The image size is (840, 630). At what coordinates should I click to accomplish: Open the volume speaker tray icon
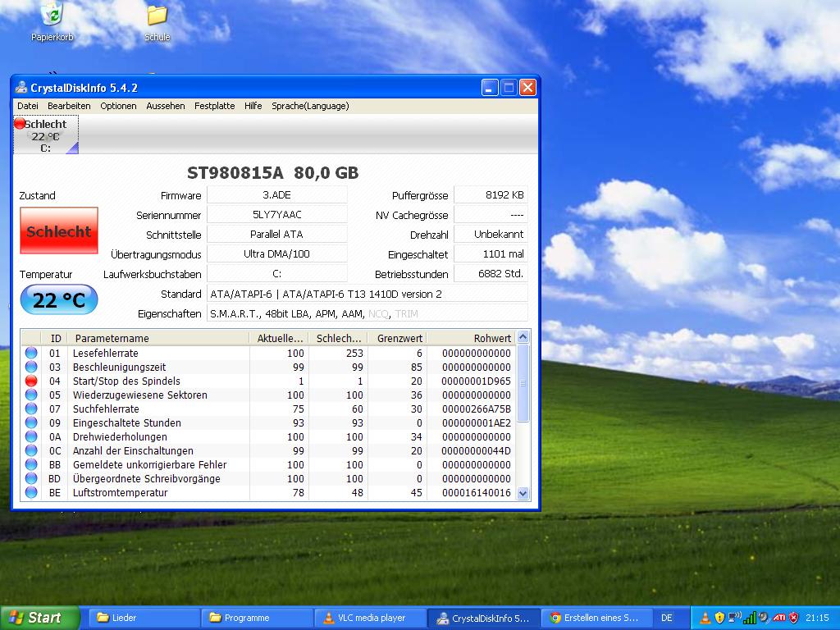click(x=764, y=618)
